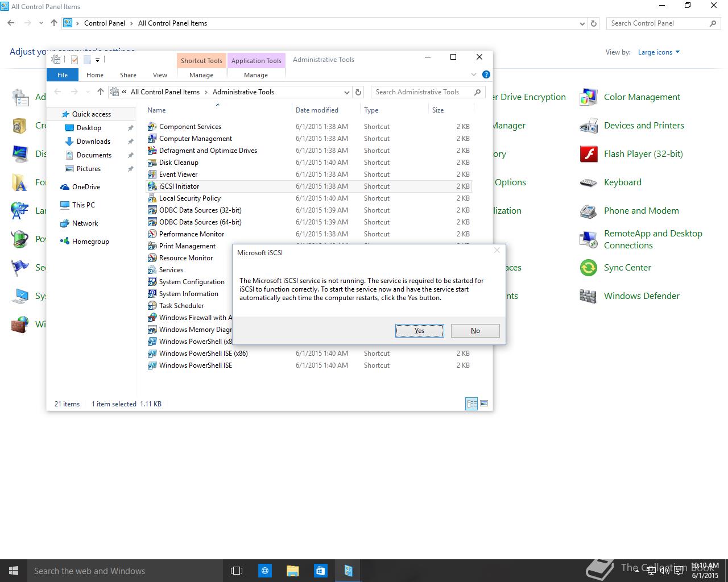Expand the Control Panel address history dropdown
This screenshot has width=728, height=582.
(x=582, y=23)
